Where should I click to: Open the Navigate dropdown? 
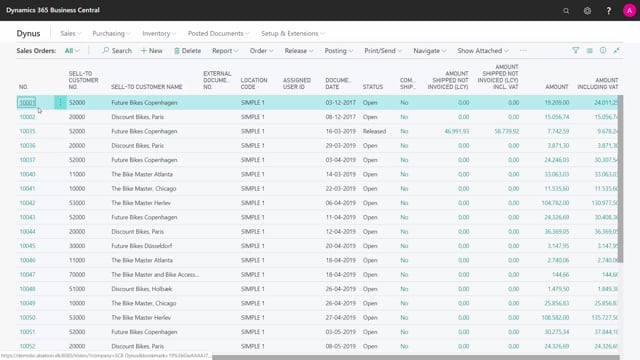coord(430,51)
